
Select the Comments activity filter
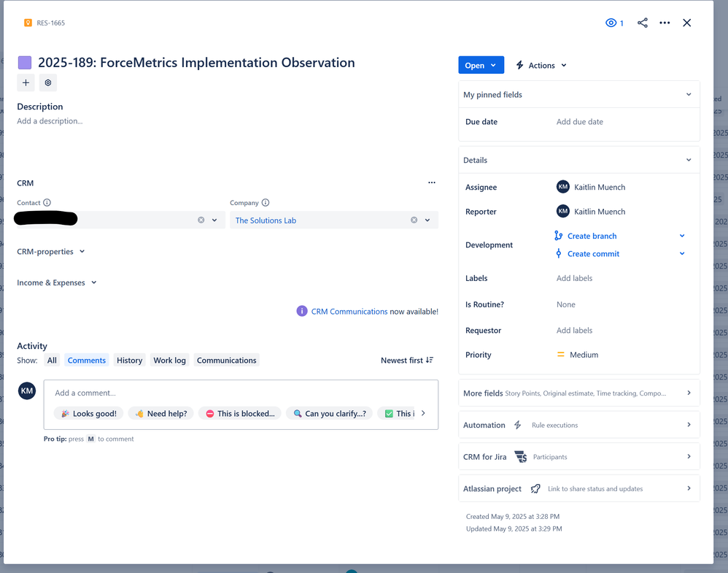click(86, 360)
